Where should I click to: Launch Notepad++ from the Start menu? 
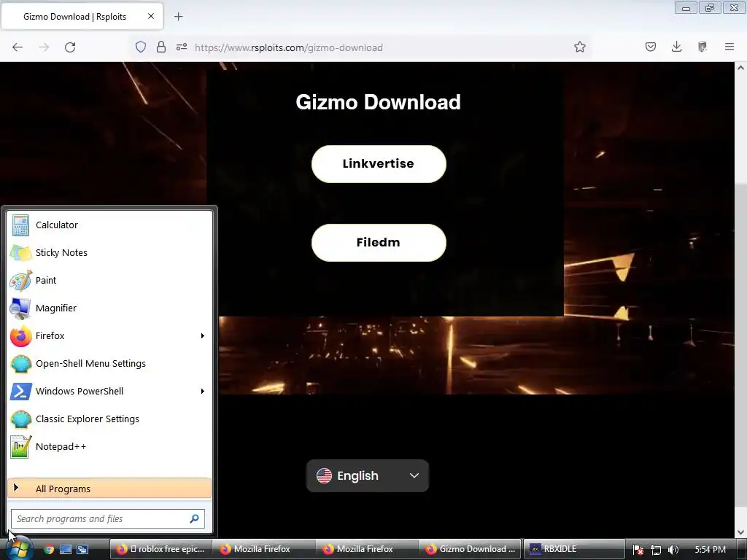pyautogui.click(x=109, y=447)
